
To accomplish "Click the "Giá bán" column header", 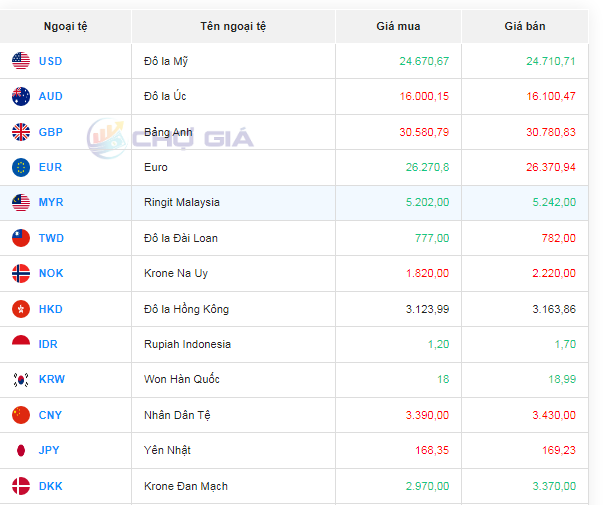I will click(525, 26).
